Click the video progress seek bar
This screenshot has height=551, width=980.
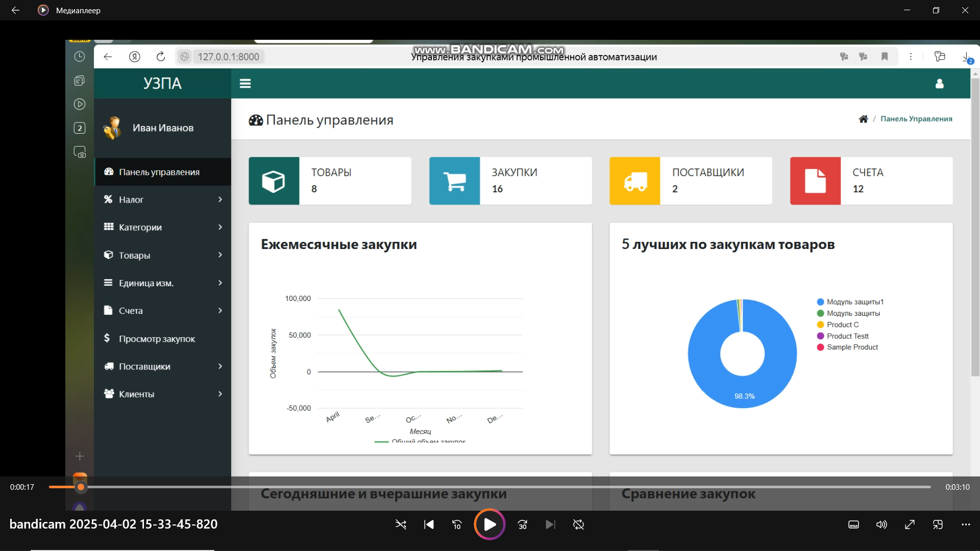[490, 487]
